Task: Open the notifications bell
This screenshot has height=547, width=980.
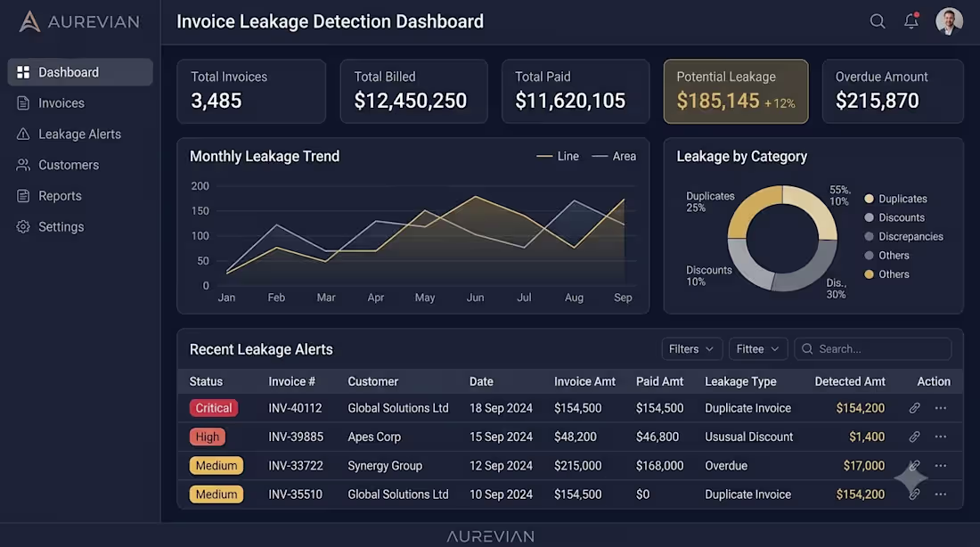Action: (x=911, y=21)
